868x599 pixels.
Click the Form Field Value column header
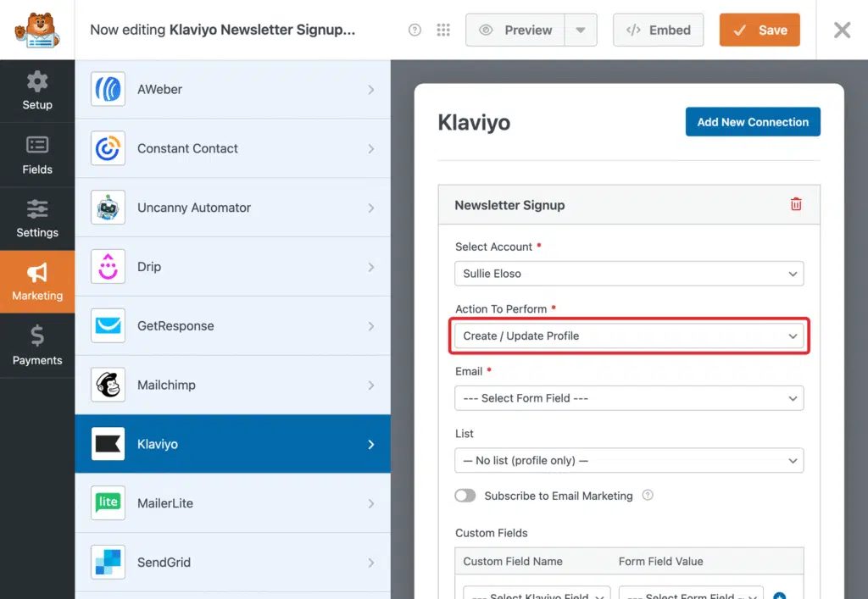point(661,562)
